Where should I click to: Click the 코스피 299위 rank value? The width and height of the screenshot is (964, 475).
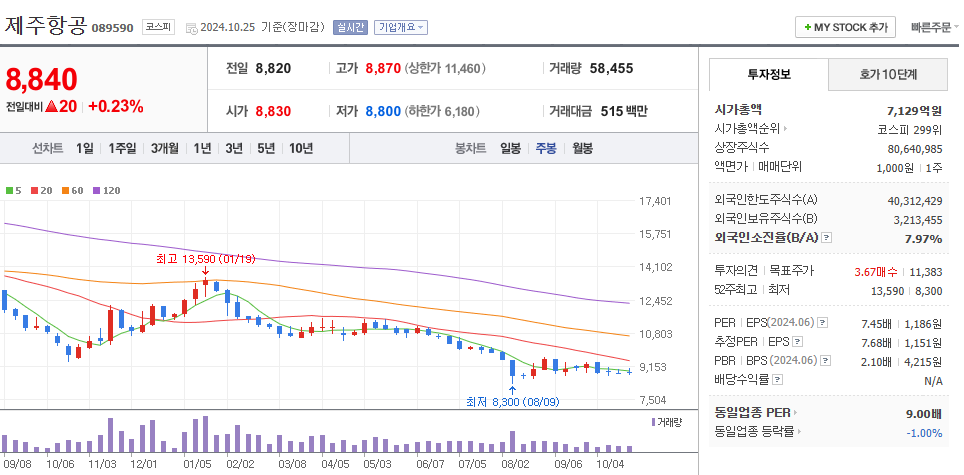910,130
